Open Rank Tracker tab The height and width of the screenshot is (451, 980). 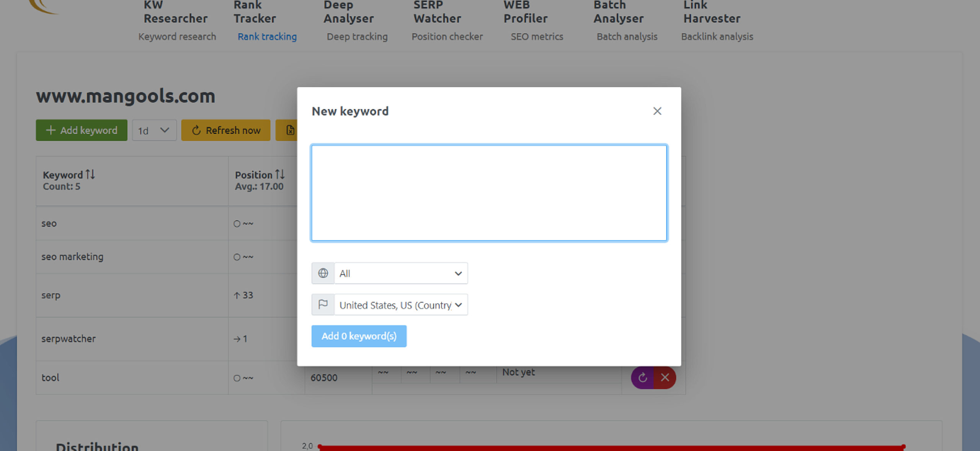click(255, 12)
